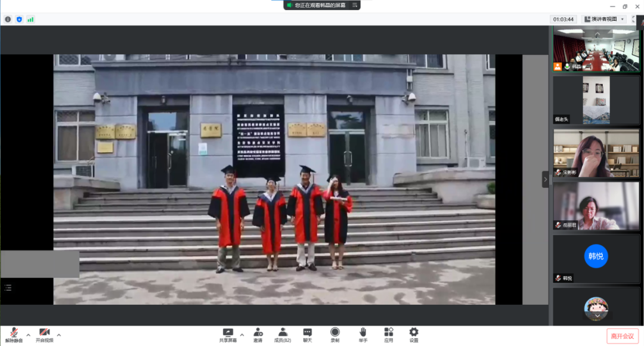The height and width of the screenshot is (346, 644).
Task: Collapse the participant video sidebar
Action: click(545, 179)
